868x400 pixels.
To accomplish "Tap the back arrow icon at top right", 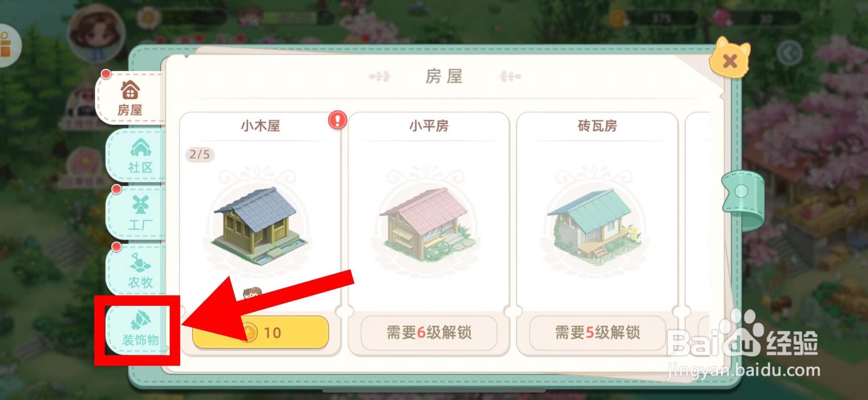I will [x=789, y=53].
